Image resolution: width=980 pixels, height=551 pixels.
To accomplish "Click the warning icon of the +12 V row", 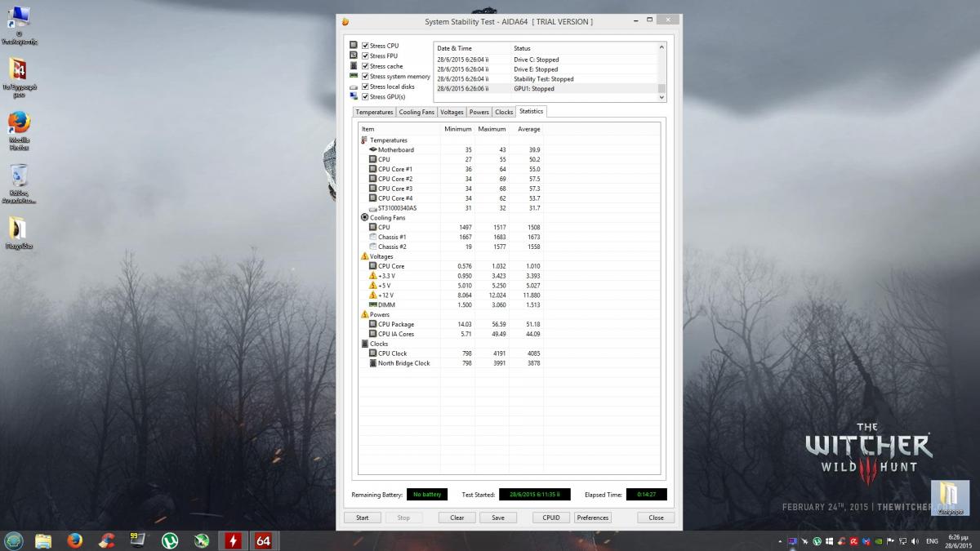I will [373, 295].
